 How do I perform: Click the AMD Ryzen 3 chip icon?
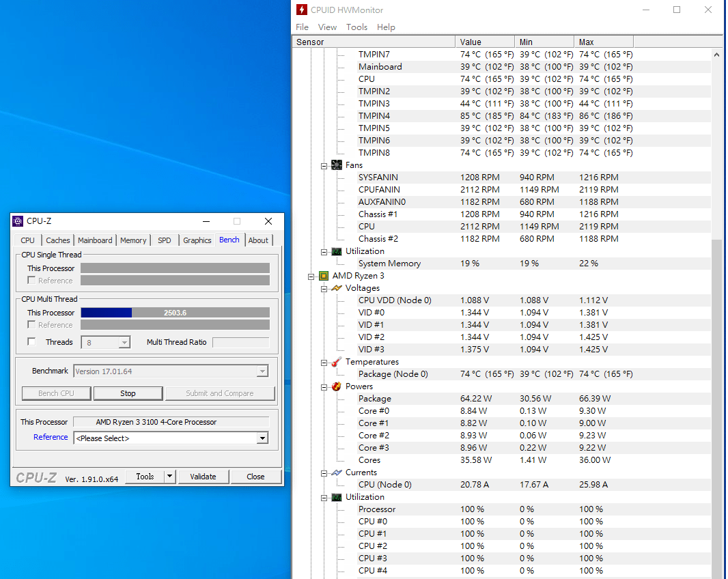[324, 277]
